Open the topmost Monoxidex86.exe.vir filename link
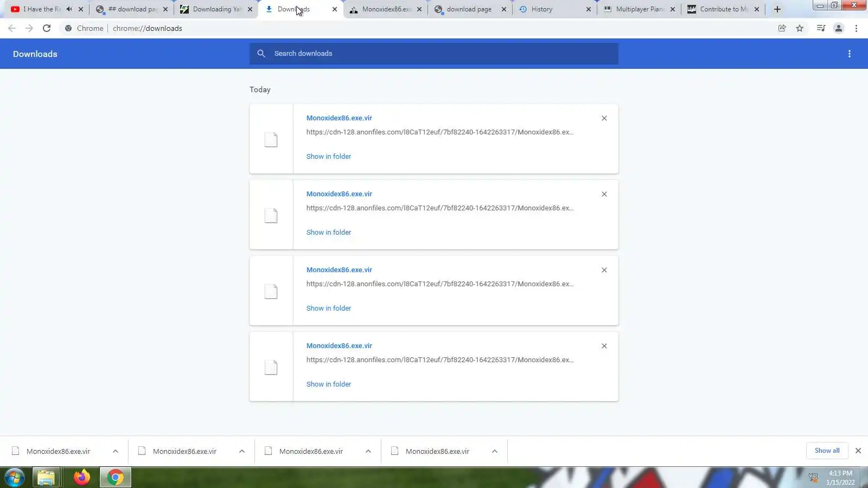 339,118
